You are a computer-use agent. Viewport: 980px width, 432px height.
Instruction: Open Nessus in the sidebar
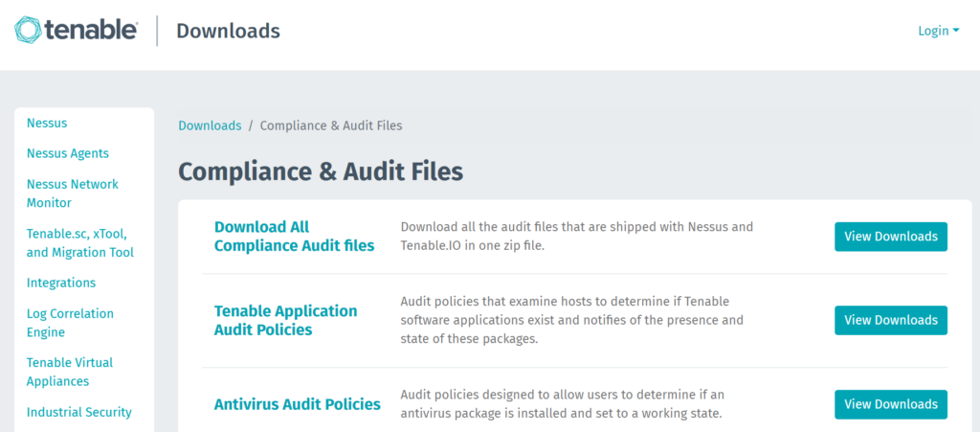click(47, 123)
